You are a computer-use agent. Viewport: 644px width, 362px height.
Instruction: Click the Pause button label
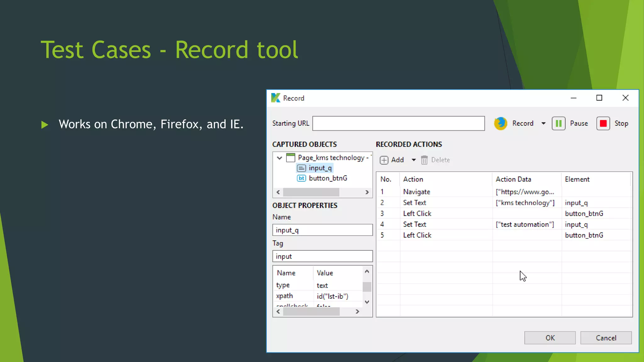point(579,123)
